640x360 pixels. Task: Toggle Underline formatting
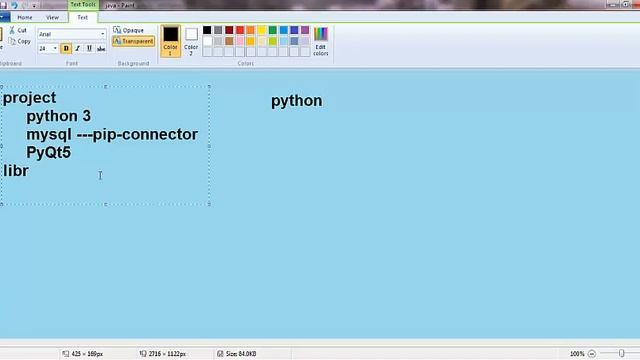[89, 49]
